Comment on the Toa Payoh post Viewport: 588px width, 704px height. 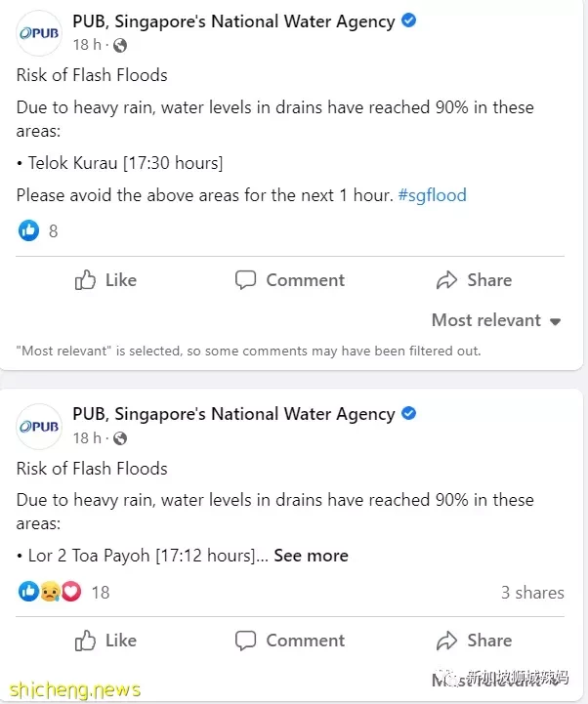[290, 641]
